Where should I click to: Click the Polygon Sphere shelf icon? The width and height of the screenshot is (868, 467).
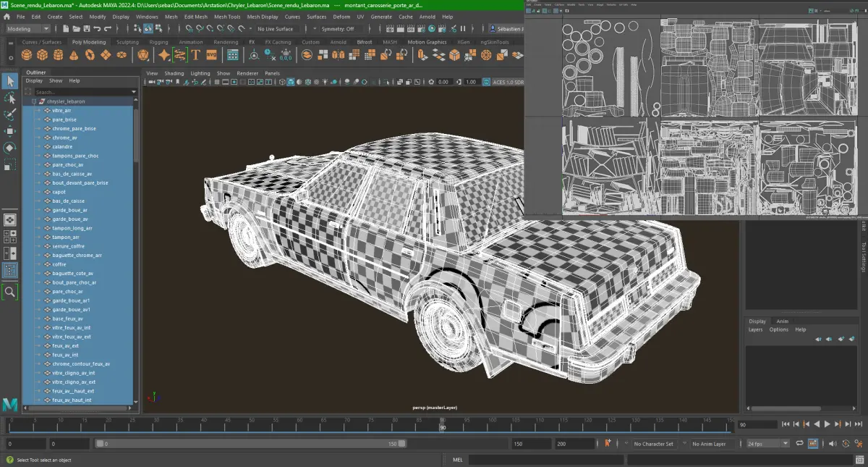click(x=27, y=55)
